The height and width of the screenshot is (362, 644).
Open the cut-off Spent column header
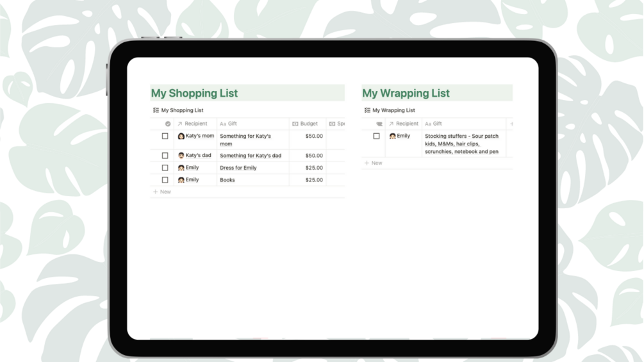[x=336, y=124]
